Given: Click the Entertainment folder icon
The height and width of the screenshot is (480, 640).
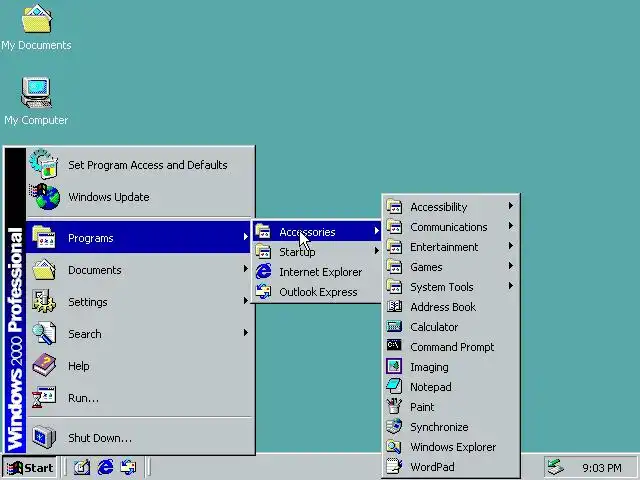Looking at the screenshot, I should [x=394, y=246].
